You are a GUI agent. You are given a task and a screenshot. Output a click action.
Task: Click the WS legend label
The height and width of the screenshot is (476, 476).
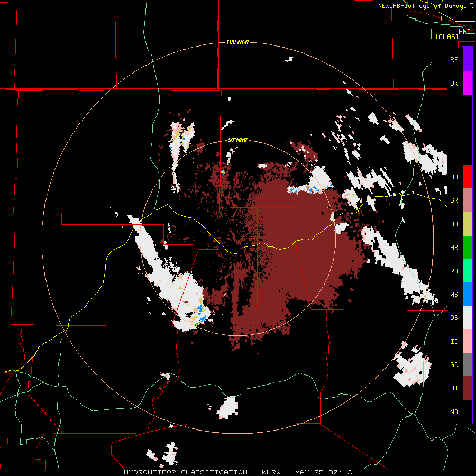point(454,295)
